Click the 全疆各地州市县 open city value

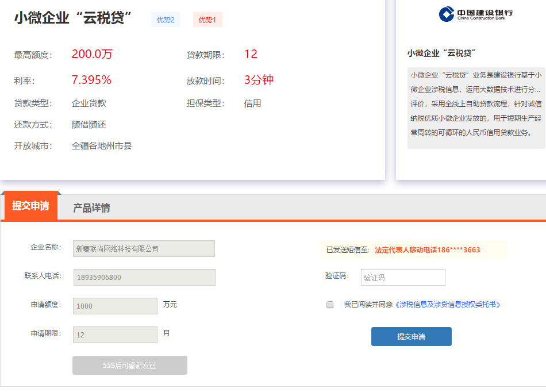pos(102,146)
